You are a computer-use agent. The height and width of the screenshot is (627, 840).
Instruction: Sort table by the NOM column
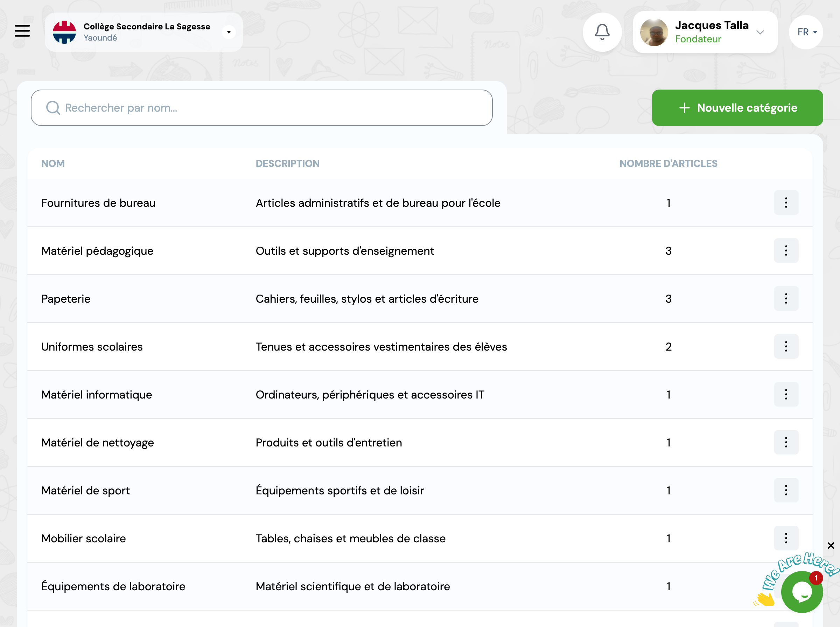click(x=53, y=163)
